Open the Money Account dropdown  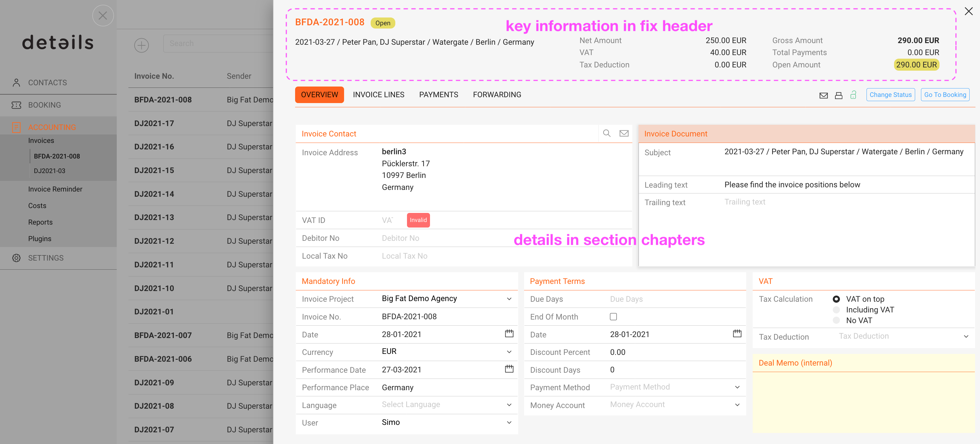pyautogui.click(x=737, y=405)
